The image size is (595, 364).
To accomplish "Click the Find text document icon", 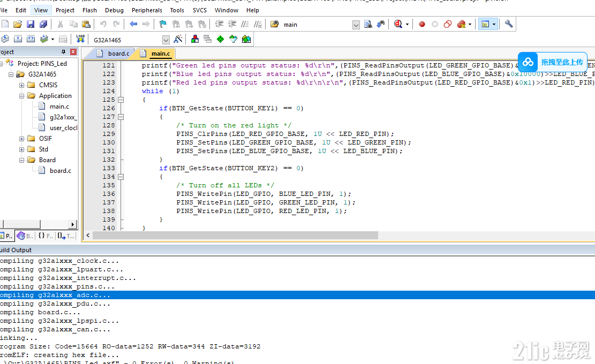I will click(x=368, y=24).
